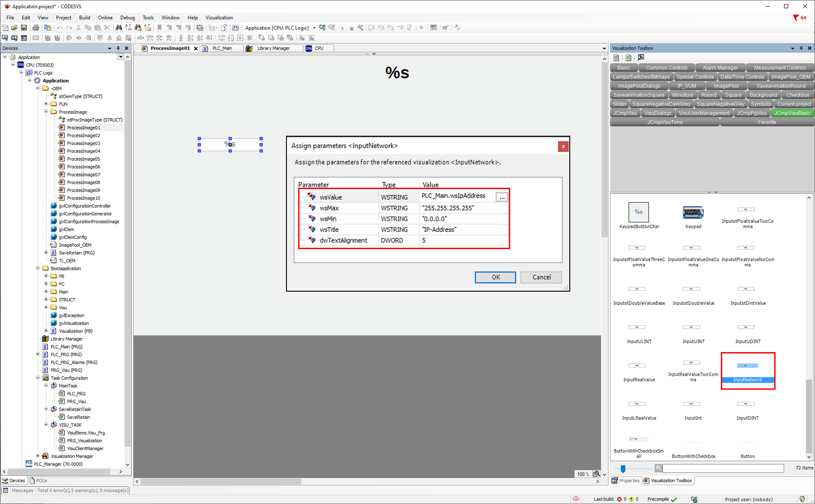Screen dimensions: 815x504
Task: Click the zoom magnifier icon beside 100 %
Action: pos(597,474)
